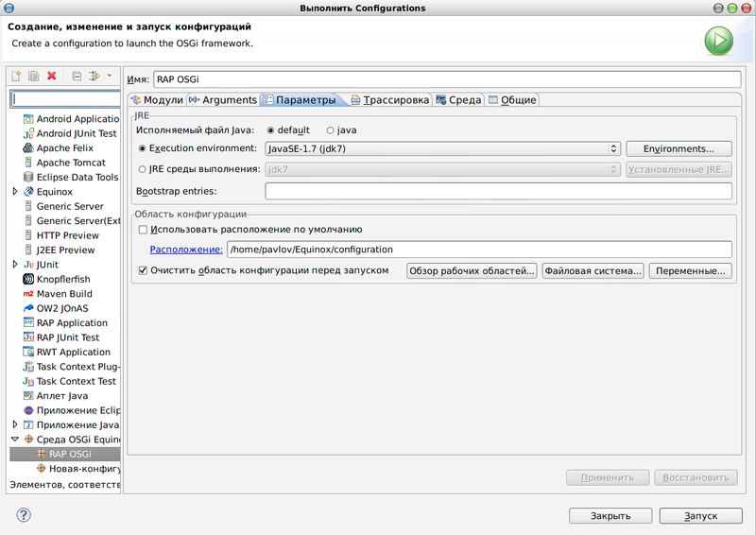Expand the JUnit tree node
Screen dimensions: 756x535
click(x=15, y=265)
